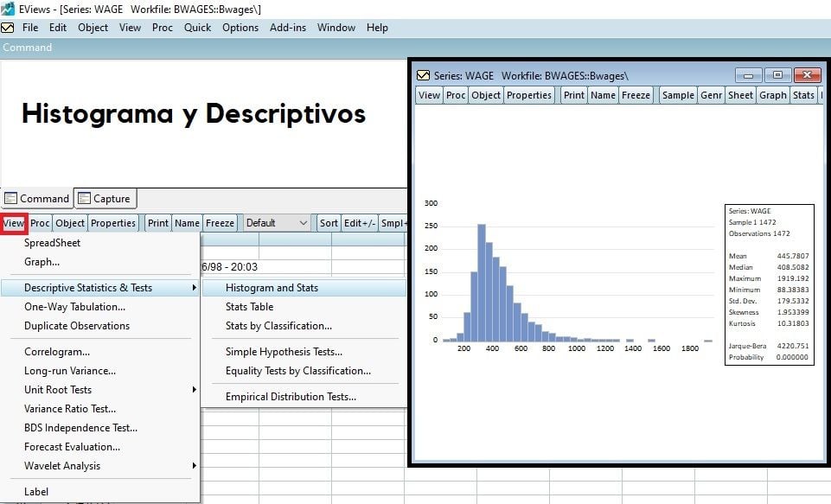831x504 pixels.
Task: Click the Stats button in series toolbar
Action: click(804, 95)
